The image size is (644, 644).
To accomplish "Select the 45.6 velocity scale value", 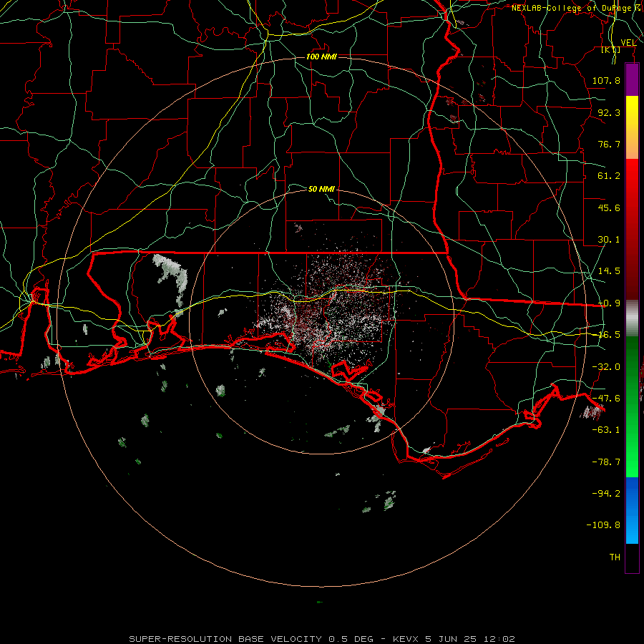I will 609,208.
